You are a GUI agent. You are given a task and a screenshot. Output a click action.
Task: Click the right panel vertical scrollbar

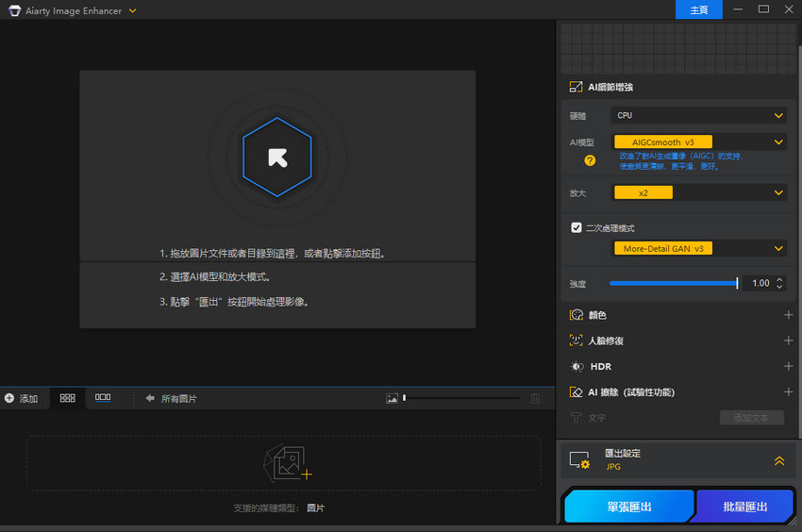pyautogui.click(x=799, y=241)
